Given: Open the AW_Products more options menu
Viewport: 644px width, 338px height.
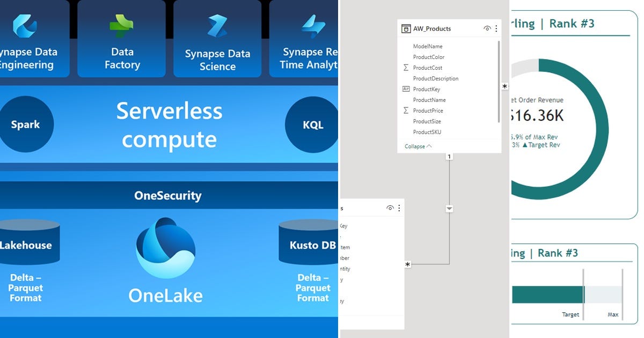Looking at the screenshot, I should pyautogui.click(x=496, y=28).
